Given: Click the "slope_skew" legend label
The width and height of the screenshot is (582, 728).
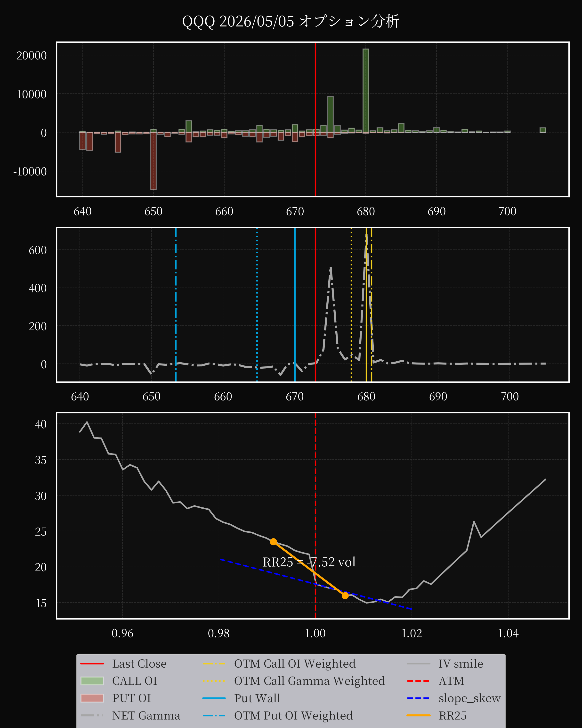Looking at the screenshot, I should (x=470, y=698).
